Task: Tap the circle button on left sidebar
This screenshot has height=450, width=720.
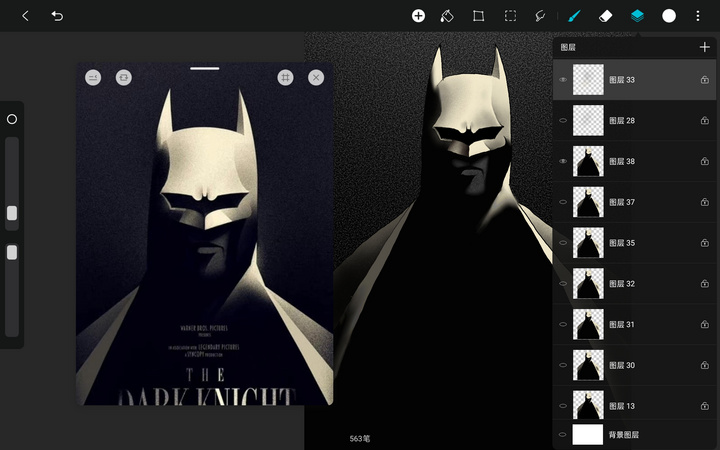Action: pyautogui.click(x=12, y=119)
